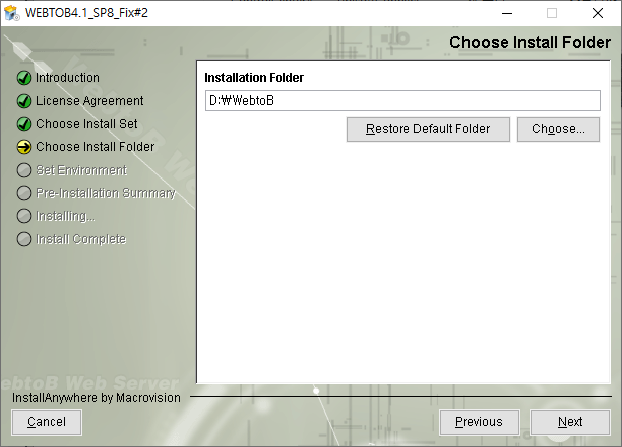The image size is (622, 447).
Task: Select the License Agreement step label
Action: (x=90, y=101)
